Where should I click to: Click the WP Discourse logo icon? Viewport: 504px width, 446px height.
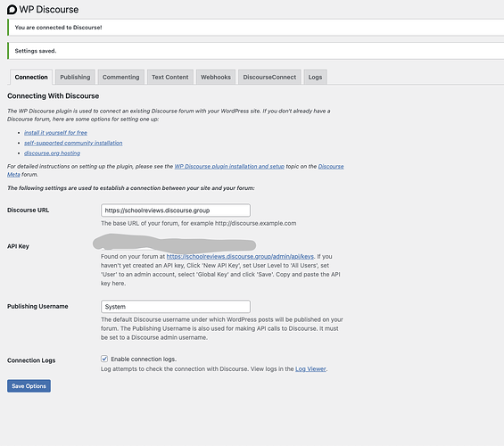12,9
